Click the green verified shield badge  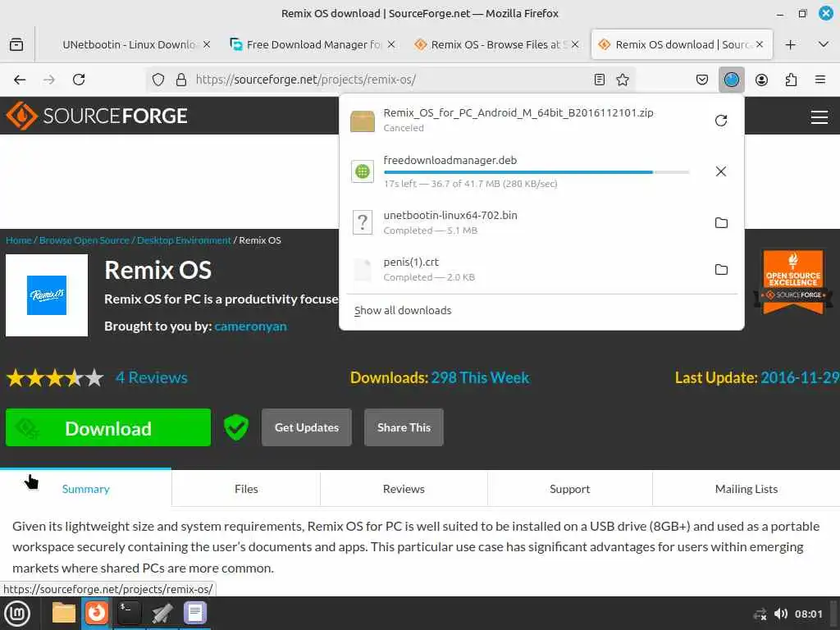pyautogui.click(x=235, y=427)
